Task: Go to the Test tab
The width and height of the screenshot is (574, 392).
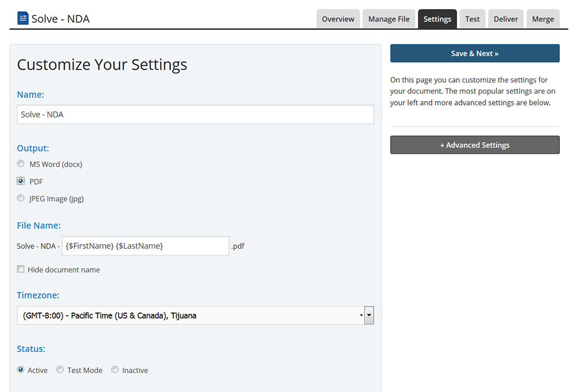Action: 472,19
